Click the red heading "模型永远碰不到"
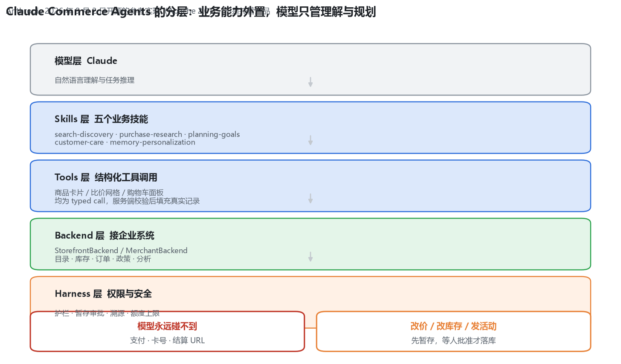The height and width of the screenshot is (364, 621). (x=167, y=326)
